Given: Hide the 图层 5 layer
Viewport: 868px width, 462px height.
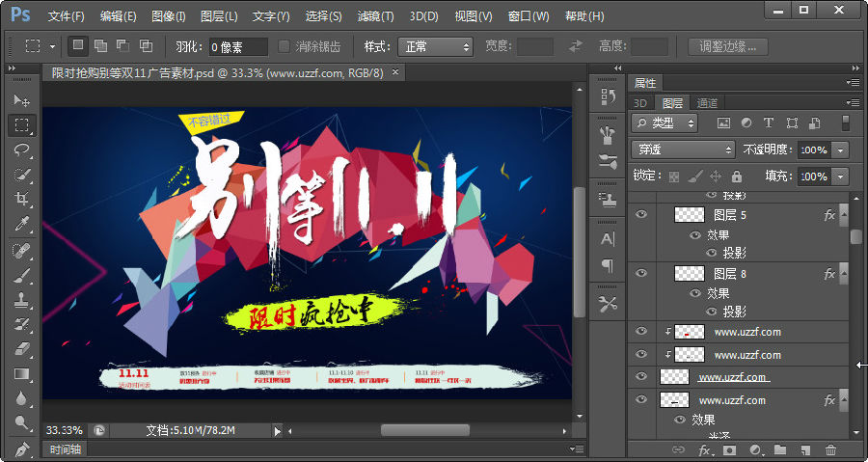Looking at the screenshot, I should tap(641, 214).
